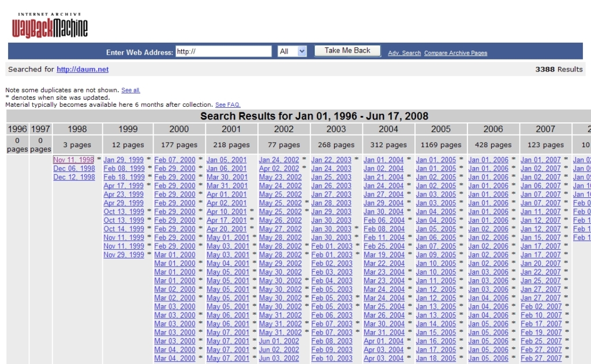Click the See all duplicates link
The width and height of the screenshot is (591, 364).
pyautogui.click(x=130, y=91)
